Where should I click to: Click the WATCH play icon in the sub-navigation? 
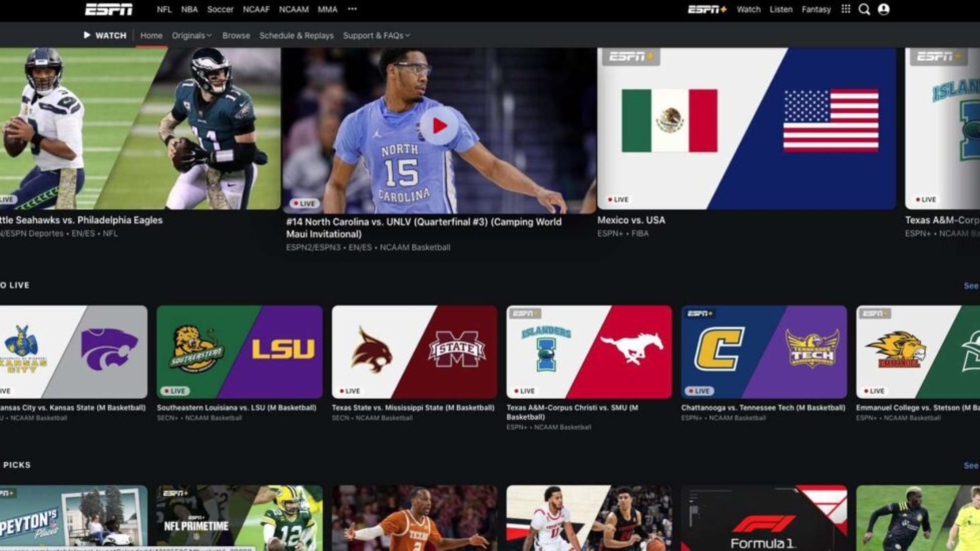pyautogui.click(x=86, y=35)
